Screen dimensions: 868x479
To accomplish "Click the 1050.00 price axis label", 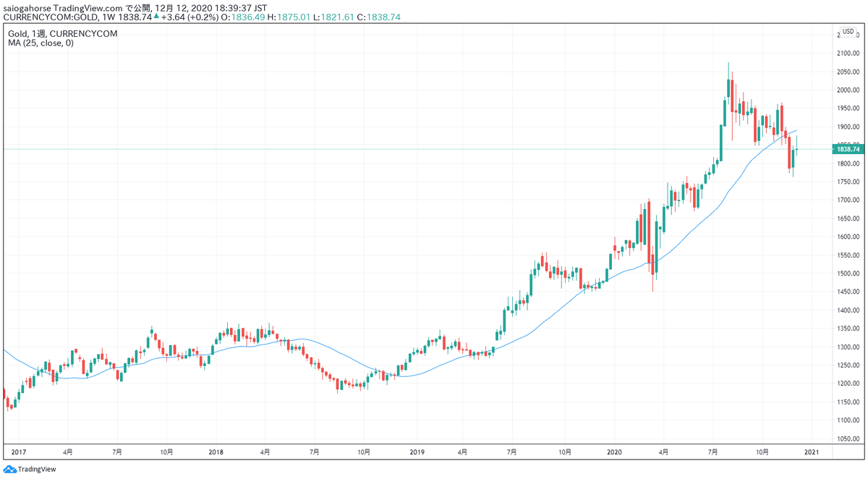I will (847, 438).
